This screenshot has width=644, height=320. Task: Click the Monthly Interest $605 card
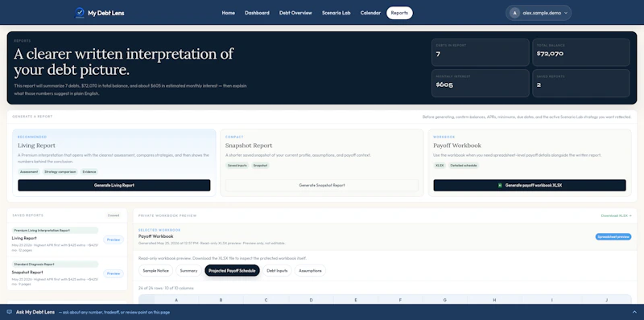tap(480, 84)
